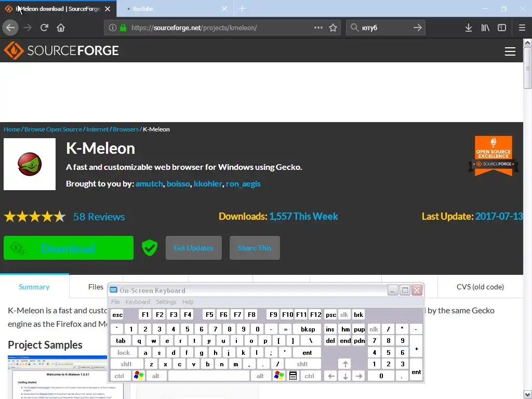Open Browse Open Source breadcrumb link
Image resolution: width=532 pixels, height=399 pixels.
coord(54,129)
